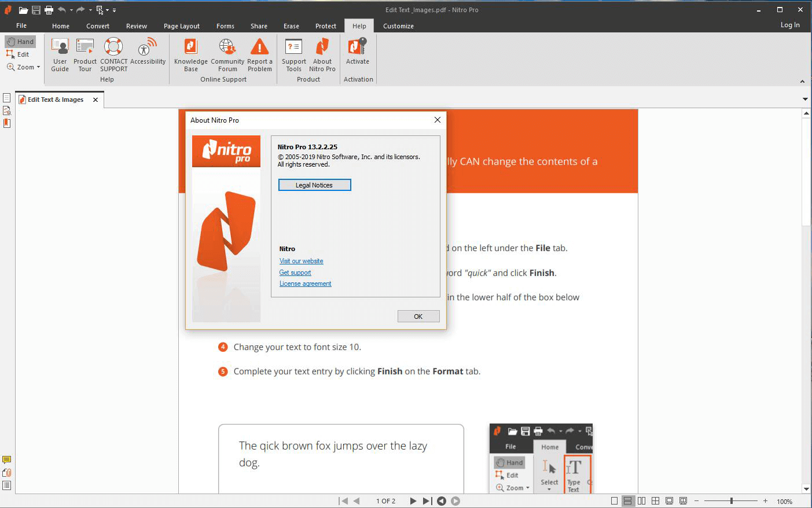Switch to the Erase tab

[x=291, y=26]
